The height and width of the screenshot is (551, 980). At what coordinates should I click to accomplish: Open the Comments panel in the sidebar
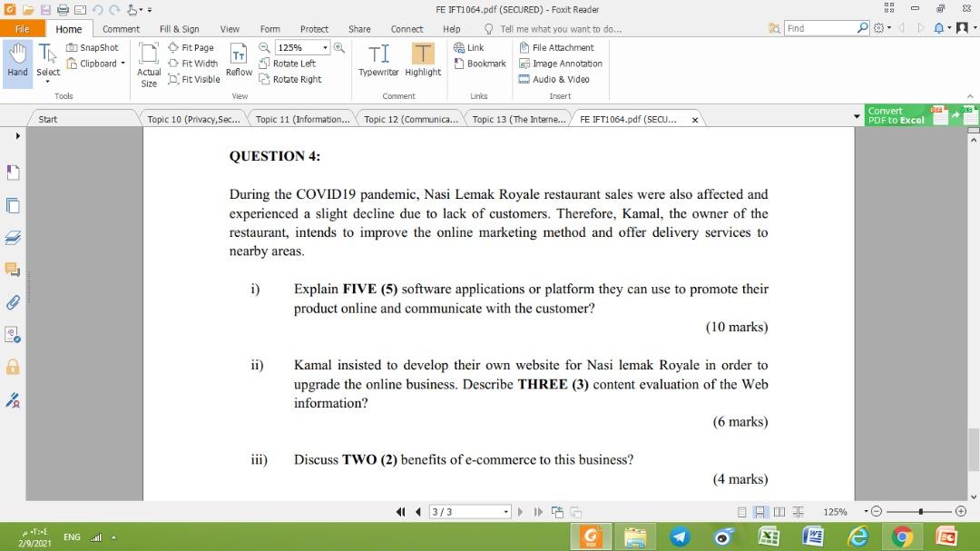point(13,269)
